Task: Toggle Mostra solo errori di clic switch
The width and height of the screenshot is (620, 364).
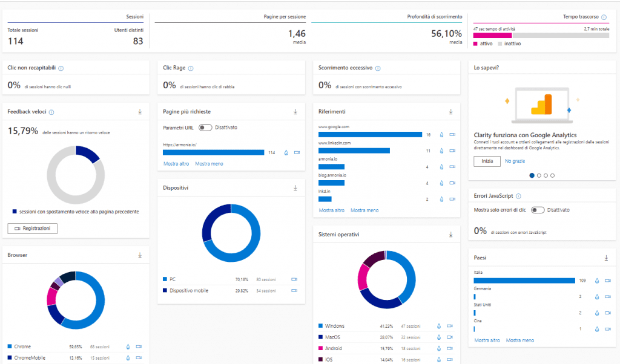Action: [x=537, y=210]
